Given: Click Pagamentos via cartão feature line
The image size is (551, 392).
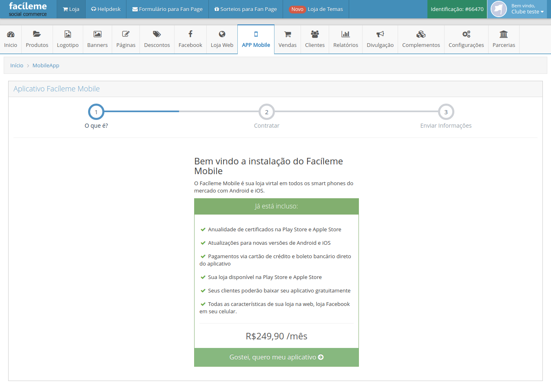Looking at the screenshot, I should point(276,260).
